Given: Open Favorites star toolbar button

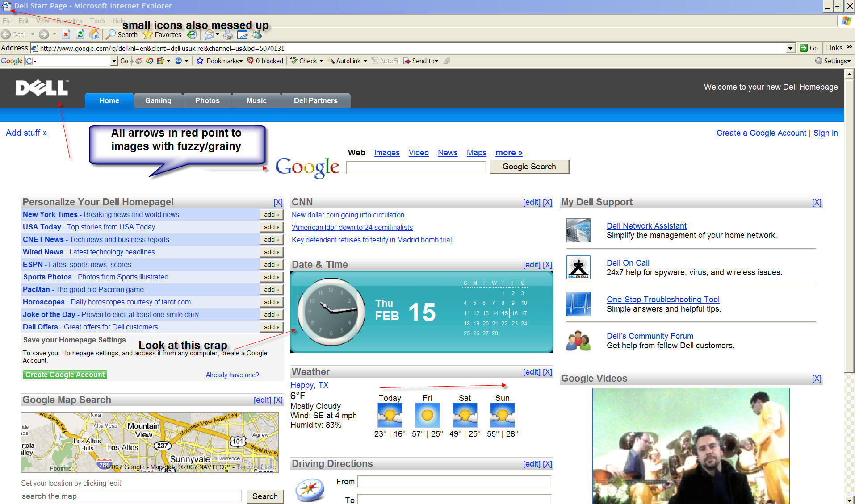Looking at the screenshot, I should click(162, 34).
